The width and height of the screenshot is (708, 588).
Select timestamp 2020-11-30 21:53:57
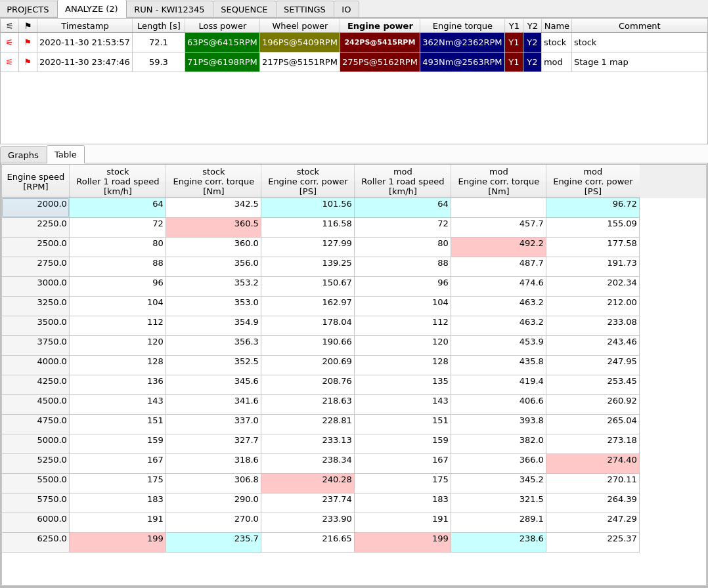tap(85, 43)
